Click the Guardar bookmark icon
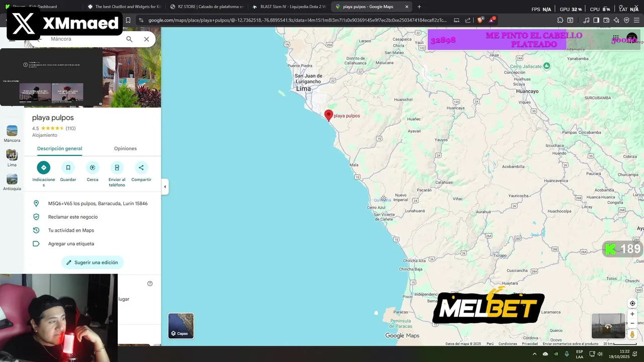644x362 pixels. [68, 167]
